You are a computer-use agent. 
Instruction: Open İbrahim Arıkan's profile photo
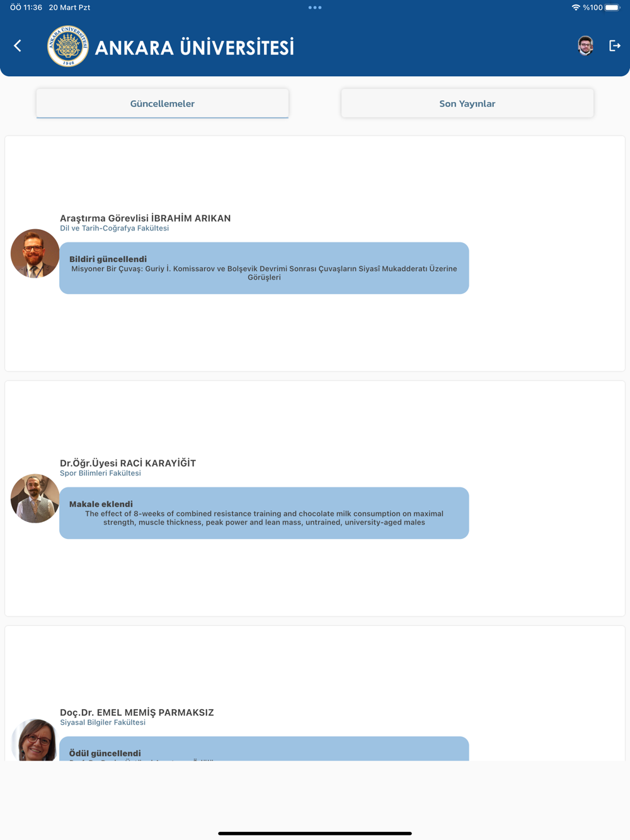35,254
